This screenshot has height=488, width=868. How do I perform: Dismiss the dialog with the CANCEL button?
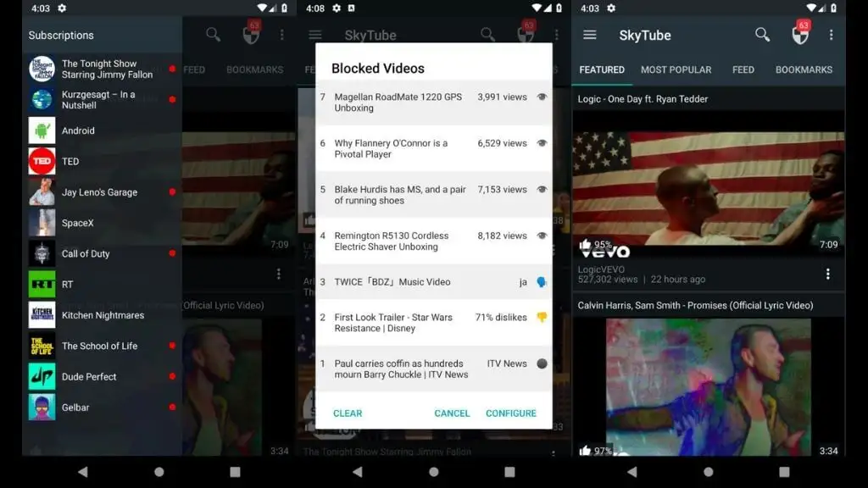tap(452, 413)
